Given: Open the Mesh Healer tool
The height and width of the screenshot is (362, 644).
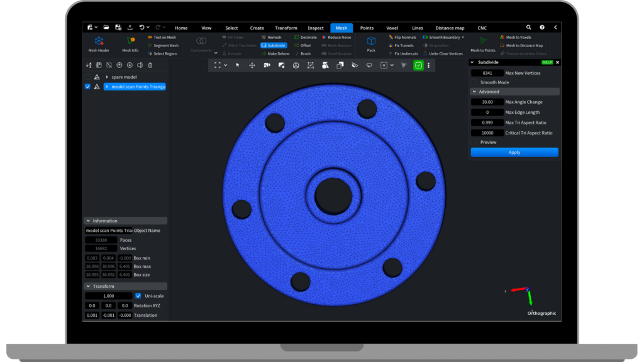Looking at the screenshot, I should [99, 44].
